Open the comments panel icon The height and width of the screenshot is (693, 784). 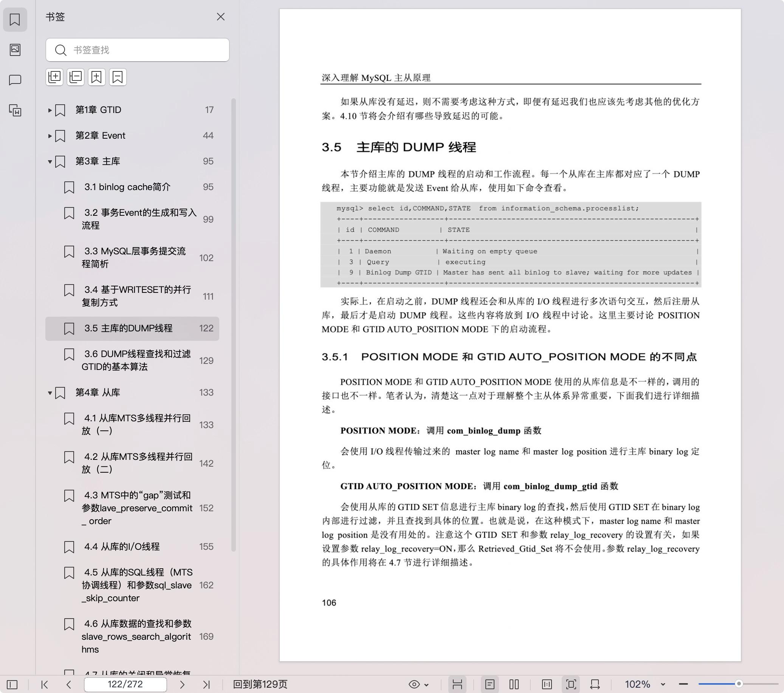15,80
